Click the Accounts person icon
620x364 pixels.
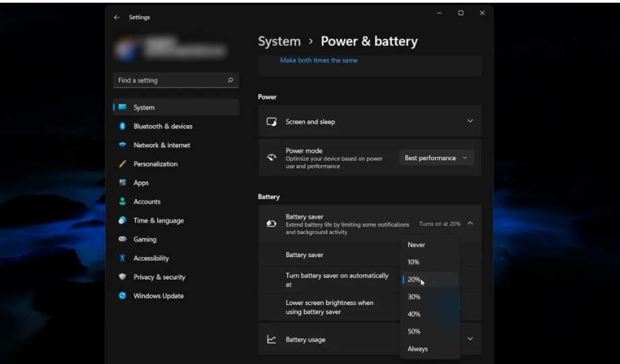[x=123, y=202]
